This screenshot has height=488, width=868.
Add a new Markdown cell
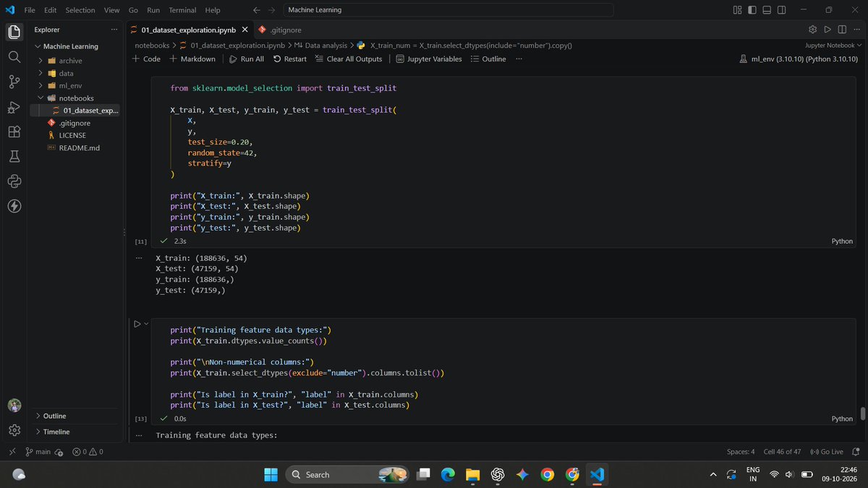click(x=192, y=59)
